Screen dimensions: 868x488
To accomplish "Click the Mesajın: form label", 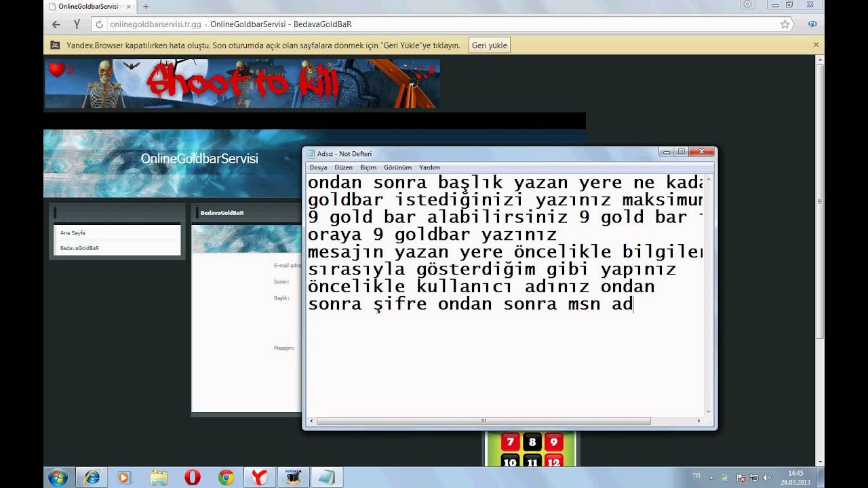I will coord(283,348).
